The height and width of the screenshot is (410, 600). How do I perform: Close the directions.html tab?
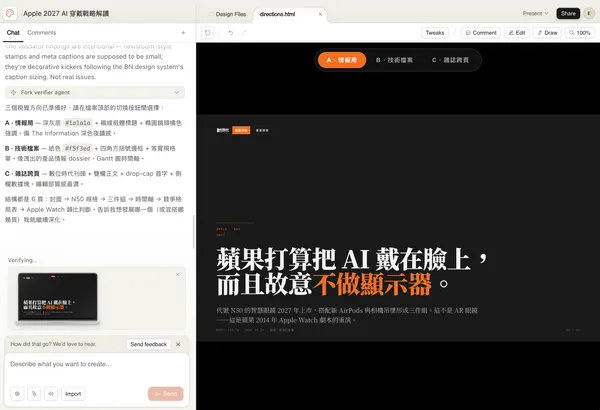tap(320, 14)
